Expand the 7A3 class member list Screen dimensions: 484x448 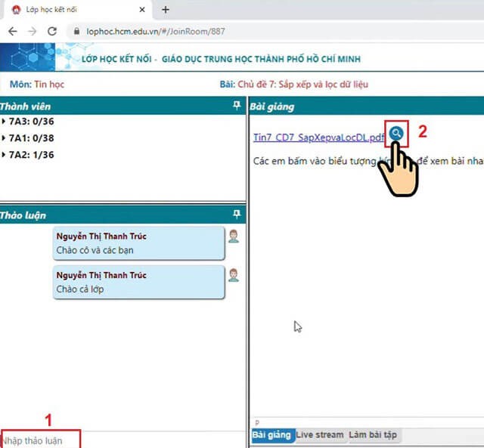(4, 122)
